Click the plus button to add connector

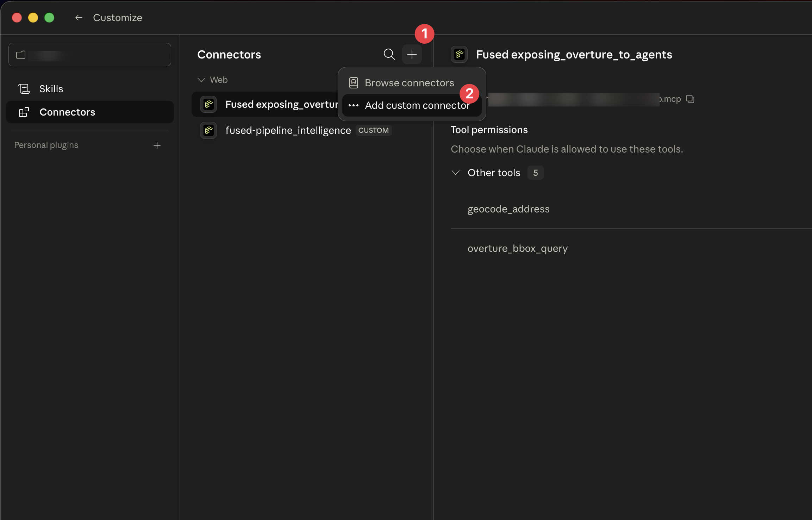412,54
